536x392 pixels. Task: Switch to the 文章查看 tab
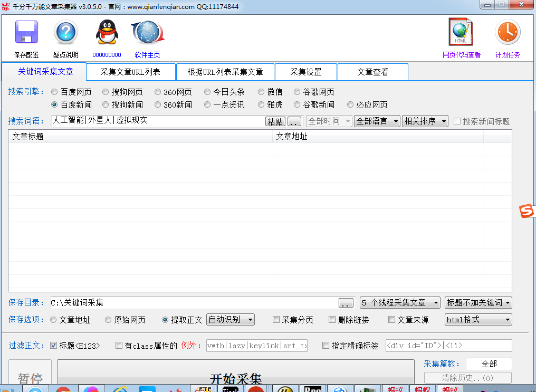point(373,72)
